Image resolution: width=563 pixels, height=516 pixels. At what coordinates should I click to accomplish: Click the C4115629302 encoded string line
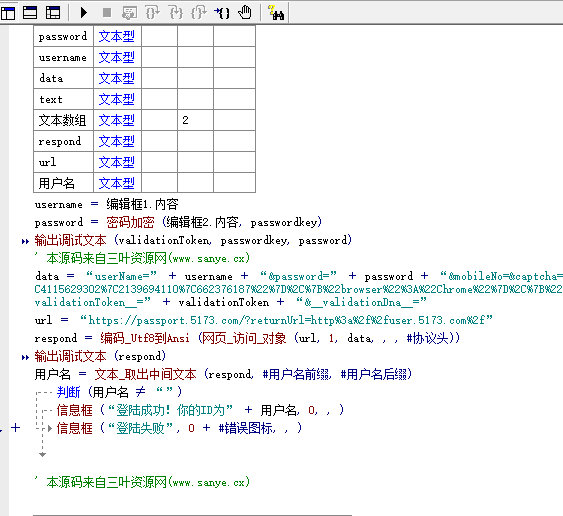pos(298,289)
